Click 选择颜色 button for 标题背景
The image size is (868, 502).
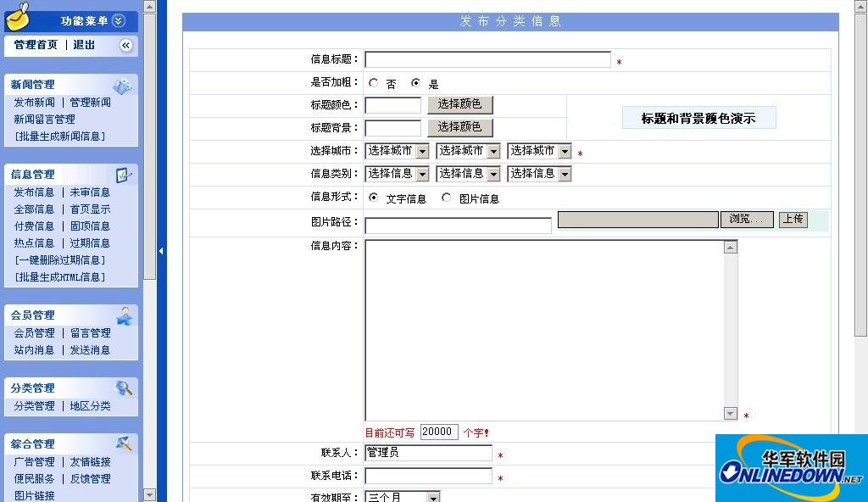(460, 127)
